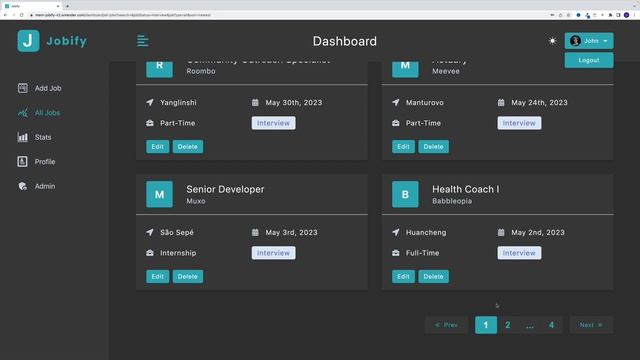Open a new browser tab

pos(67,6)
